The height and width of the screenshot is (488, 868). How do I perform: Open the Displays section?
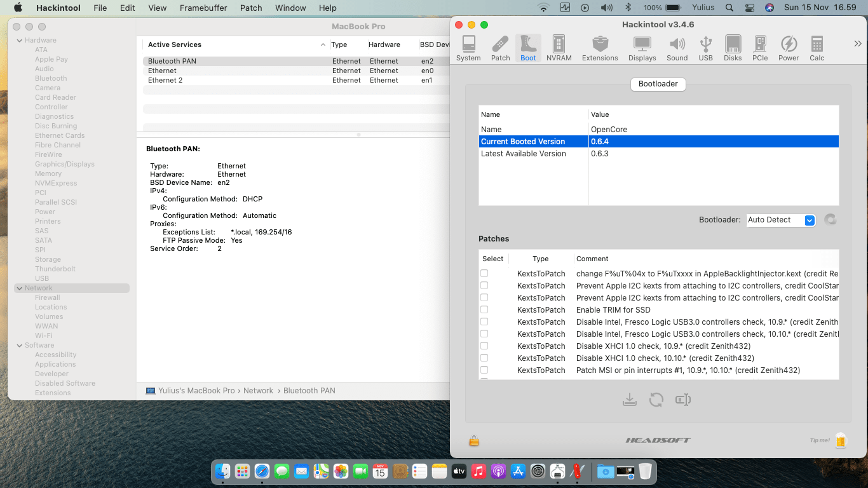[642, 48]
